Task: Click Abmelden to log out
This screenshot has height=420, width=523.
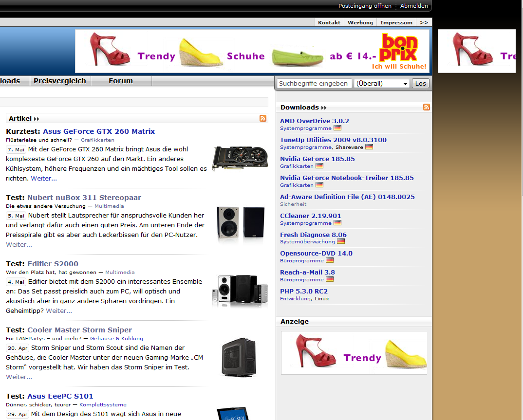Action: 414,6
